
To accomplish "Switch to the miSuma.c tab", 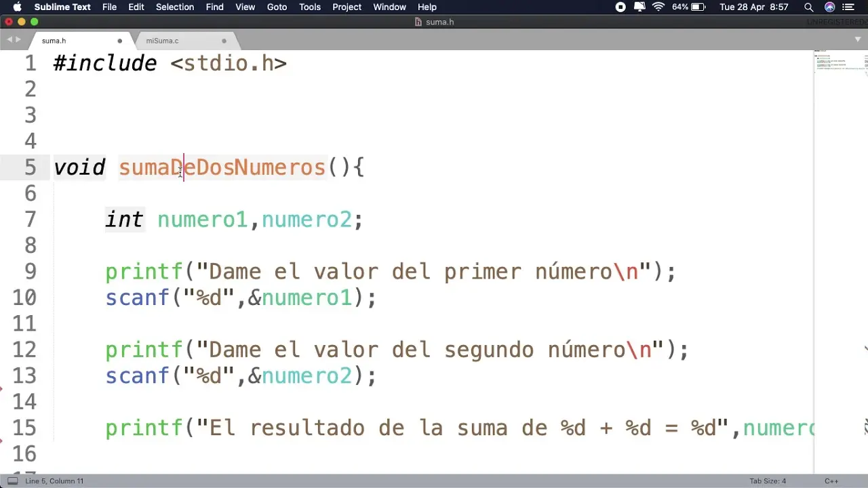I will (162, 41).
